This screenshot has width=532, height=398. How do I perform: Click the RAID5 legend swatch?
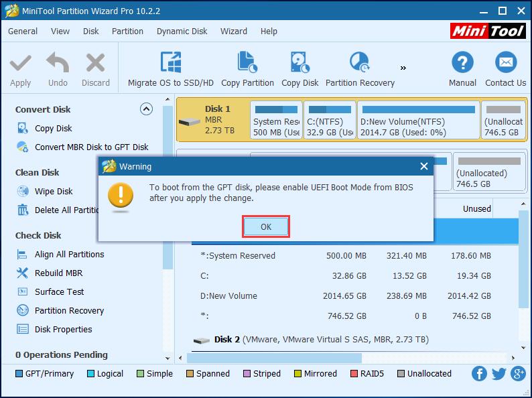tap(354, 374)
